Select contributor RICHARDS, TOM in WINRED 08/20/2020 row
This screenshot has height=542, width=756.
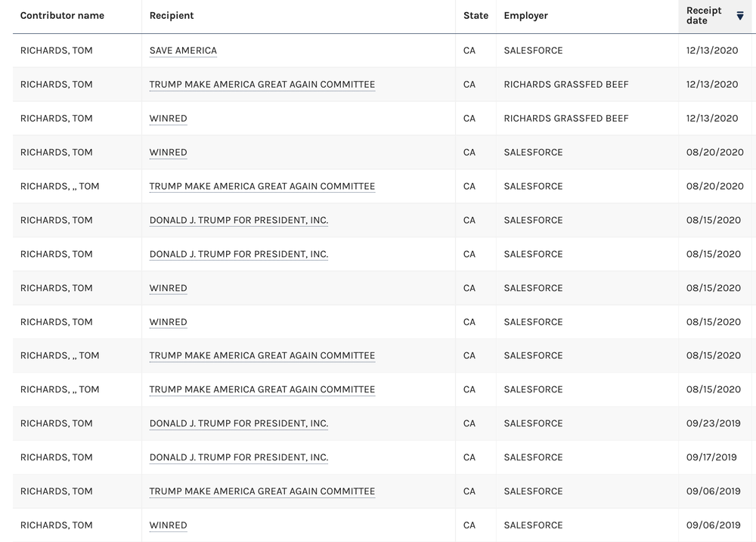click(x=57, y=153)
